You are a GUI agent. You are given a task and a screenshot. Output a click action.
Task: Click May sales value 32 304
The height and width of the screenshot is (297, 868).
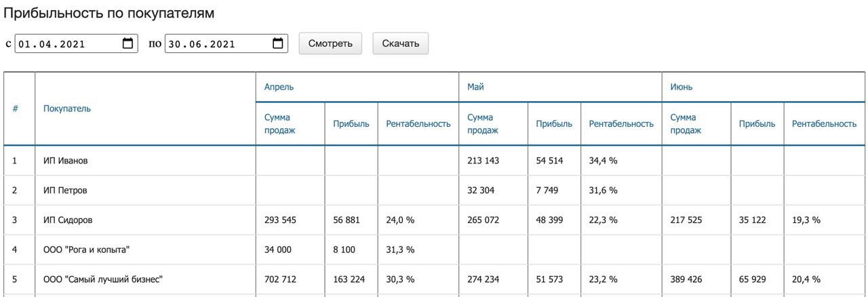(x=481, y=191)
